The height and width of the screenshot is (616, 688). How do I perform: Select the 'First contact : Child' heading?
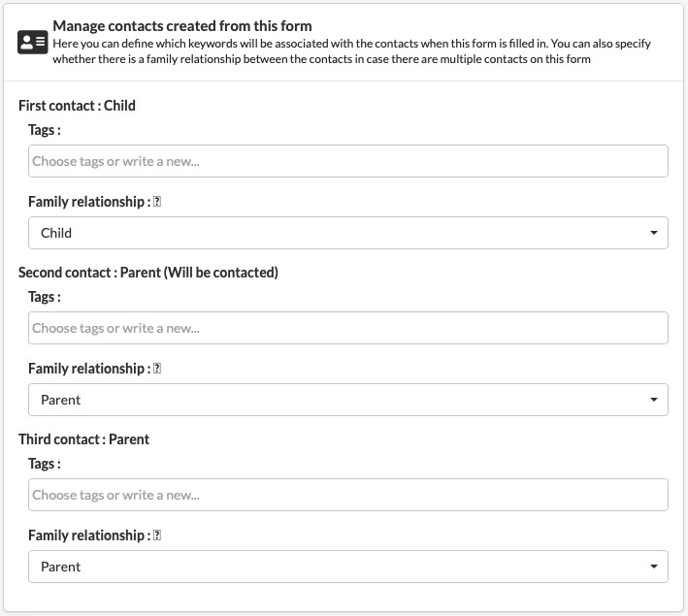tap(77, 106)
